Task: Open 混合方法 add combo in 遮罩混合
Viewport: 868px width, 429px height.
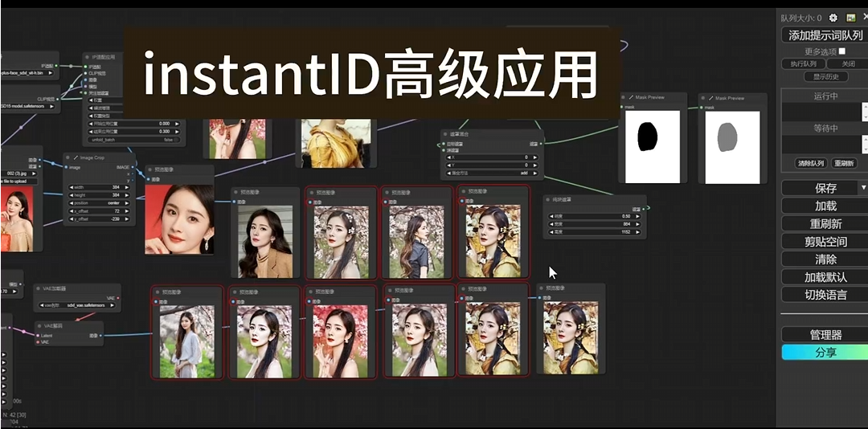Action: pos(492,173)
